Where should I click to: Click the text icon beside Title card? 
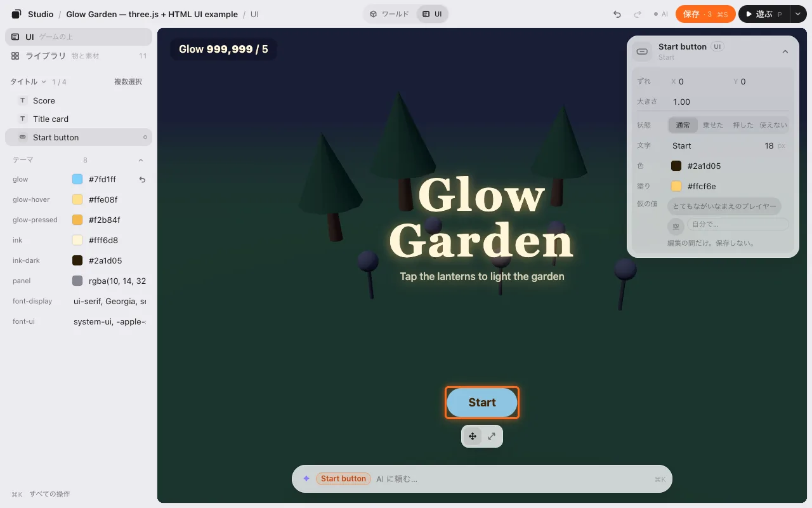click(23, 119)
